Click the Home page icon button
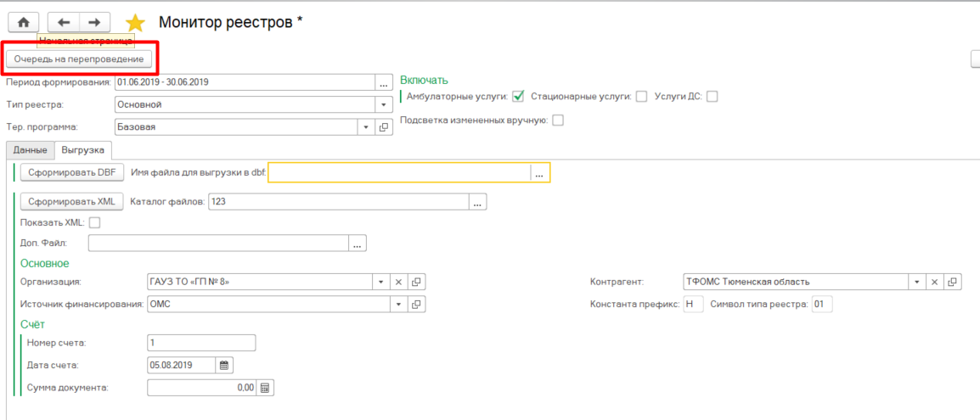The image size is (980, 420). [x=24, y=22]
